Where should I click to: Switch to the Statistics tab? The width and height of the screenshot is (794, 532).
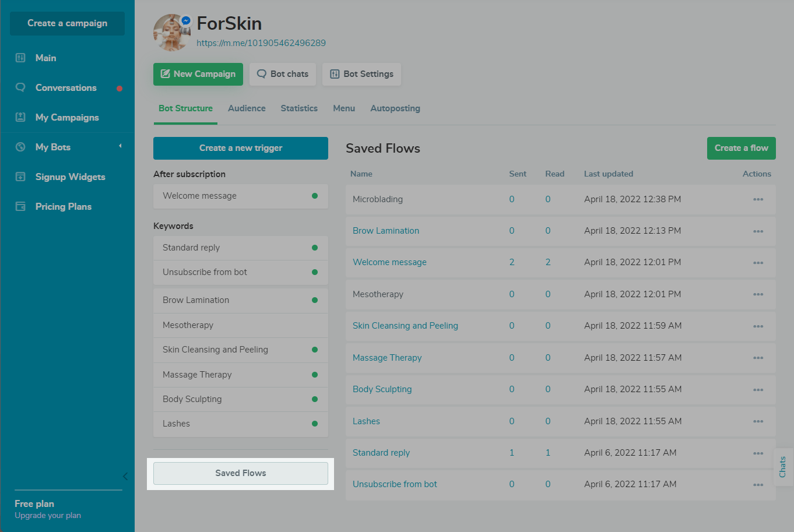[x=299, y=108]
